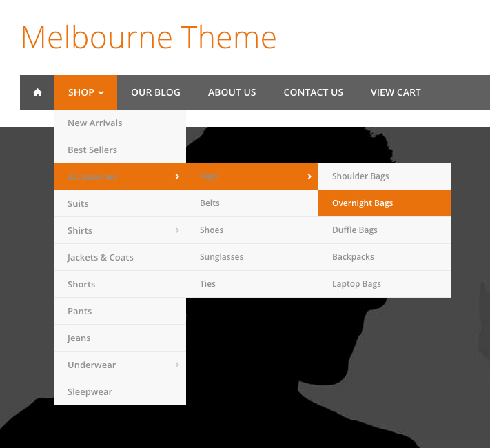490x448 pixels.
Task: Choose Shoulder Bags from submenu
Action: (360, 176)
